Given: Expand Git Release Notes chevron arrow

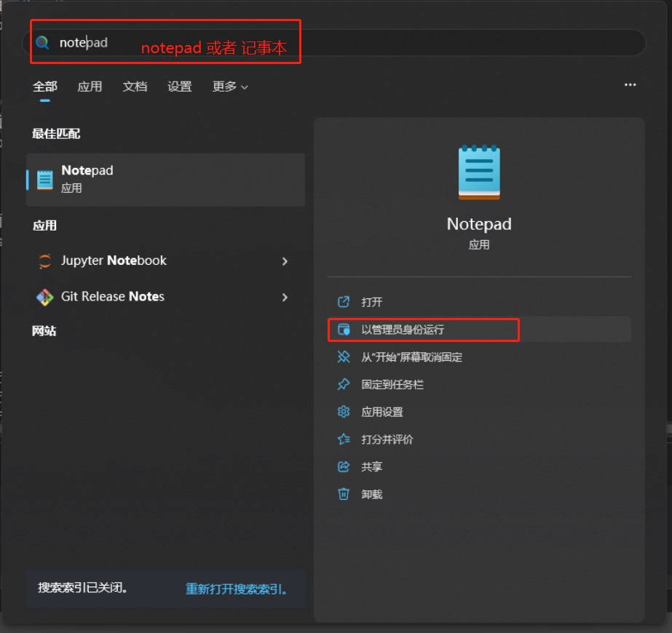Looking at the screenshot, I should pyautogui.click(x=285, y=297).
